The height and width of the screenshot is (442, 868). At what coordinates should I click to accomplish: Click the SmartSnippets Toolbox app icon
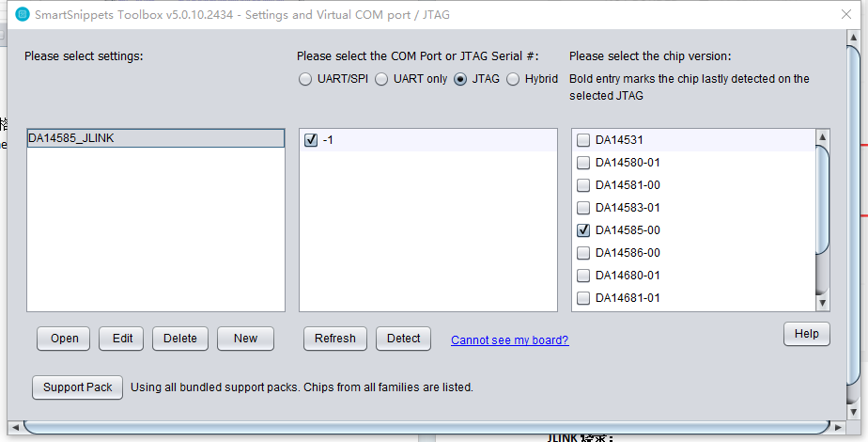pos(23,15)
